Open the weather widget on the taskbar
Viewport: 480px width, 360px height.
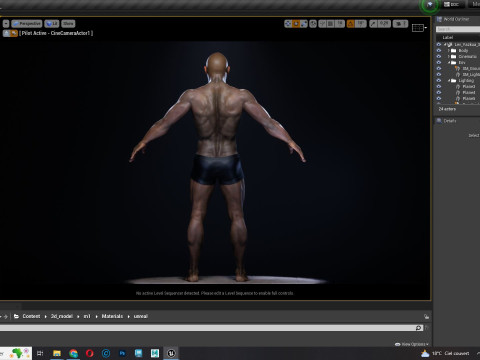click(445, 353)
